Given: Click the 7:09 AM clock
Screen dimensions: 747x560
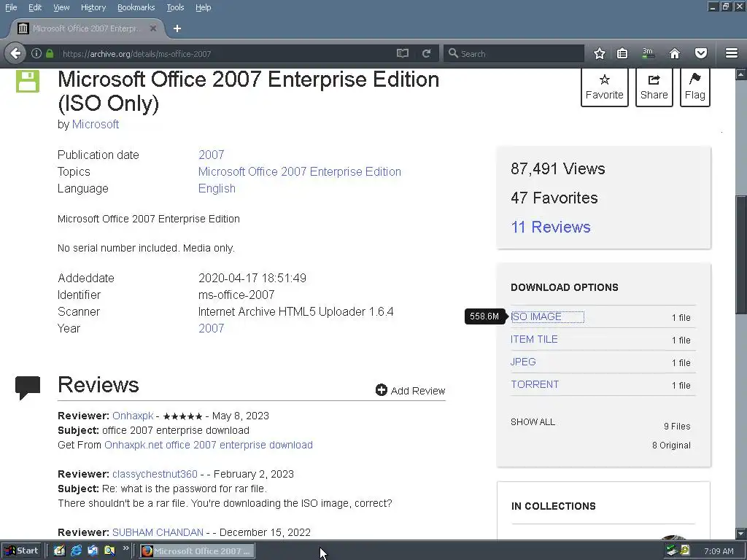Looking at the screenshot, I should (719, 551).
